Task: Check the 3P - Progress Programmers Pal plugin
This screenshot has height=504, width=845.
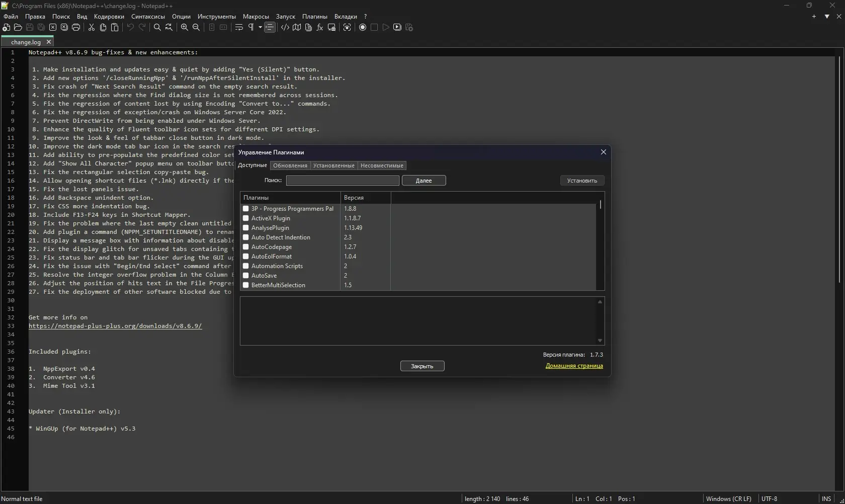Action: tap(246, 209)
